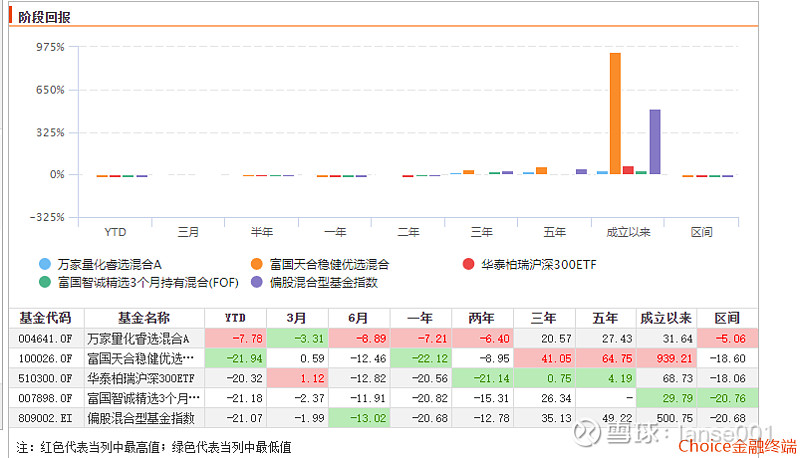
Task: Click fund name 富国天合稳健优选… in table
Action: pyautogui.click(x=141, y=359)
